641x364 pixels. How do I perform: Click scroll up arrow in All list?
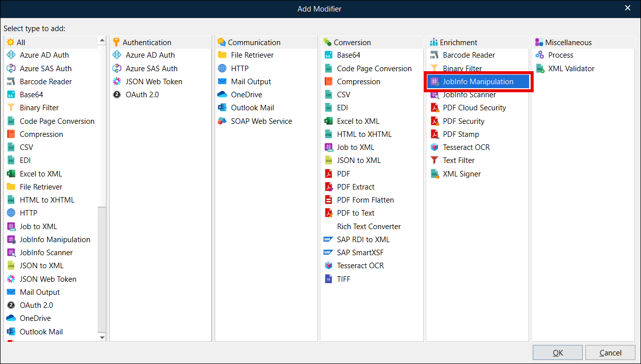tap(102, 40)
